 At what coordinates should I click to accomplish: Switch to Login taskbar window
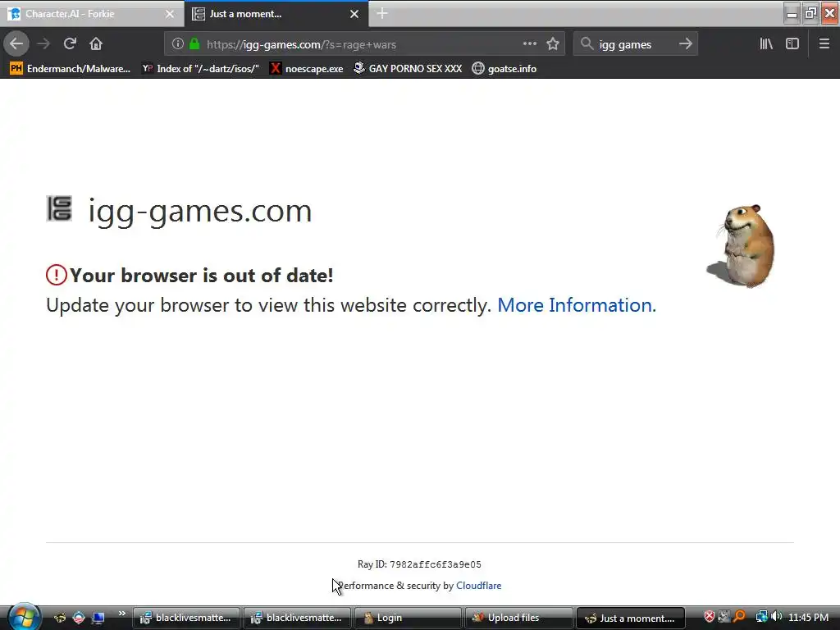pos(408,618)
